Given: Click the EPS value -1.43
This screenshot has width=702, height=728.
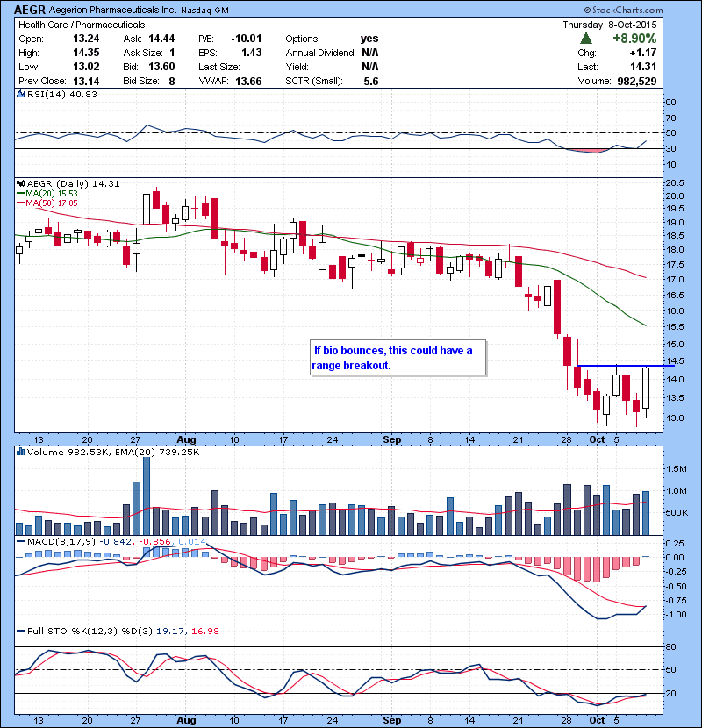Looking at the screenshot, I should click(x=249, y=53).
